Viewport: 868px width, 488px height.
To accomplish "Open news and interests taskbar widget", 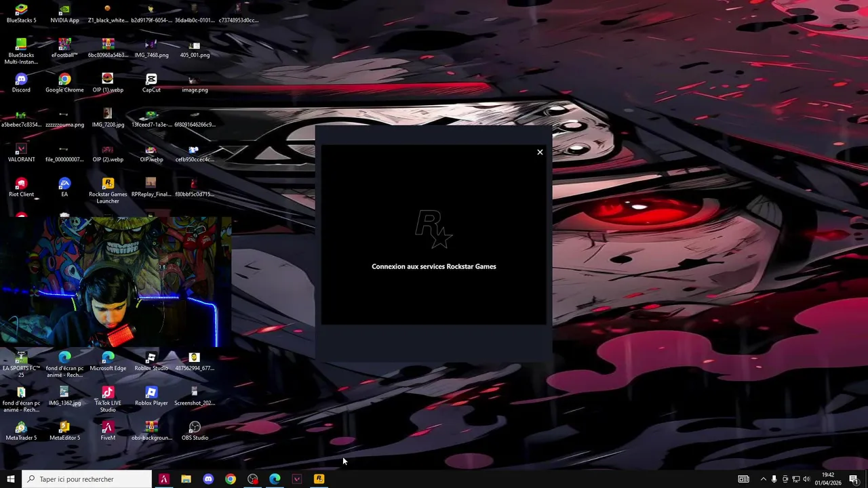I will point(744,479).
